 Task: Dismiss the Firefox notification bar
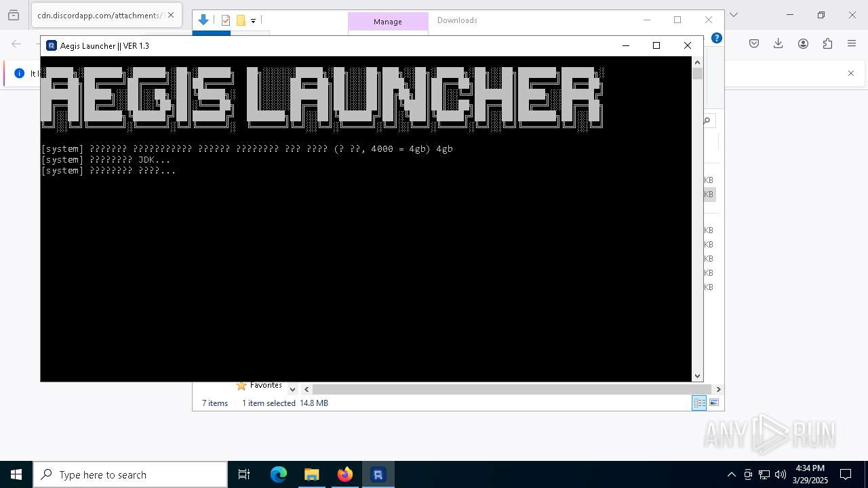pyautogui.click(x=851, y=73)
